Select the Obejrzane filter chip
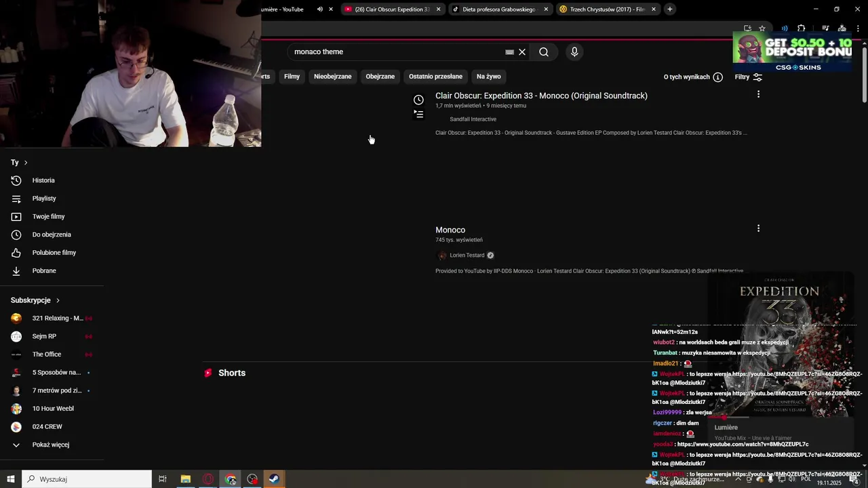Viewport: 868px width, 488px height. pos(380,77)
